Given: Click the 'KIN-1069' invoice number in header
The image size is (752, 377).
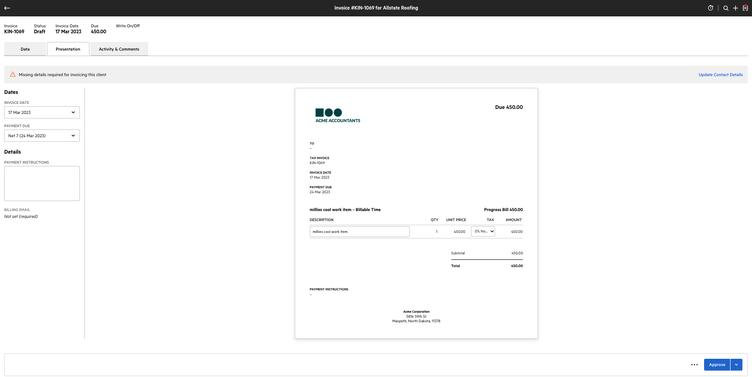Looking at the screenshot, I should coord(14,32).
